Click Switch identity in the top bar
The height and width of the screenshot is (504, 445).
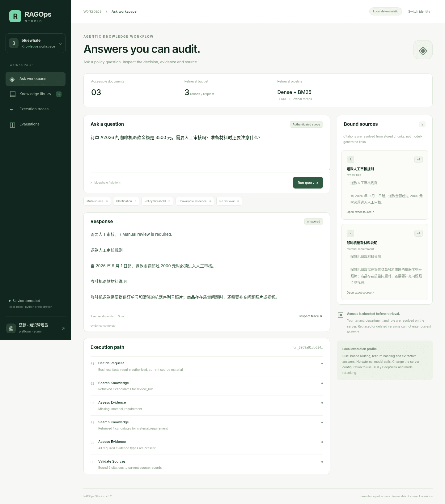(x=419, y=11)
